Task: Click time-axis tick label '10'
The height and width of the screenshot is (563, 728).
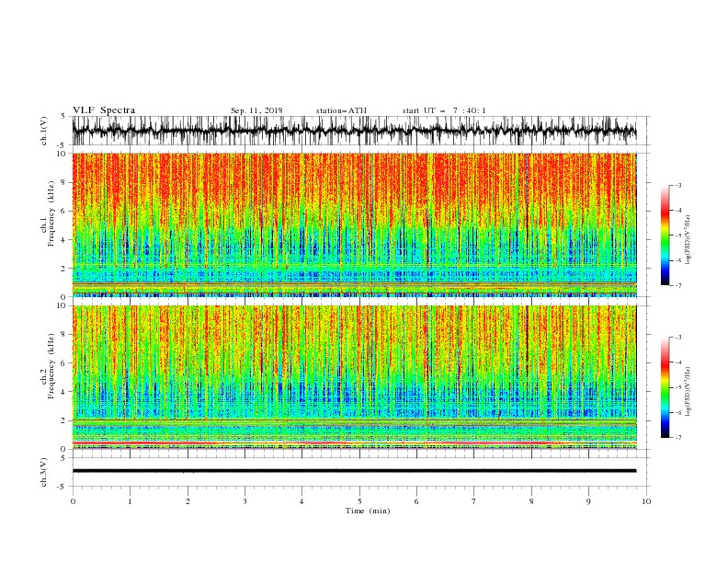Action: (646, 501)
